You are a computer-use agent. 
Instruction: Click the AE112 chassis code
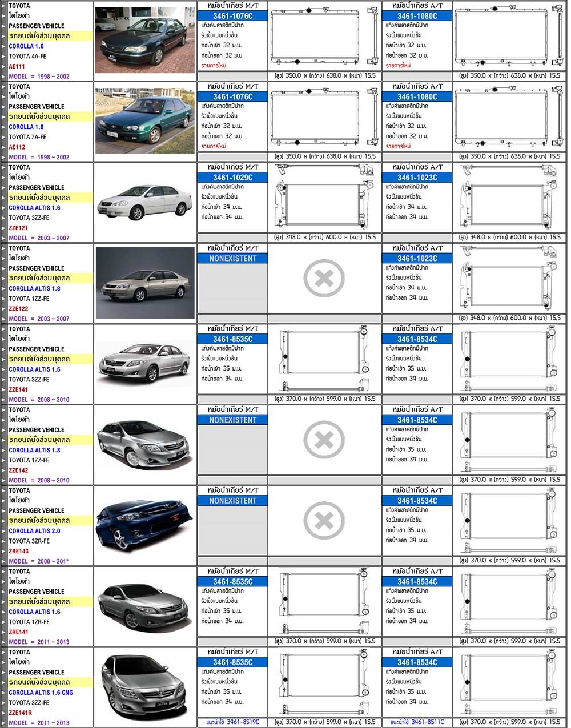[x=17, y=147]
